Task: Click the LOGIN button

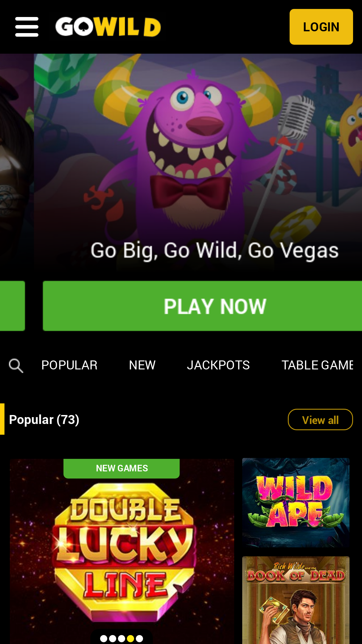Action: 321,27
